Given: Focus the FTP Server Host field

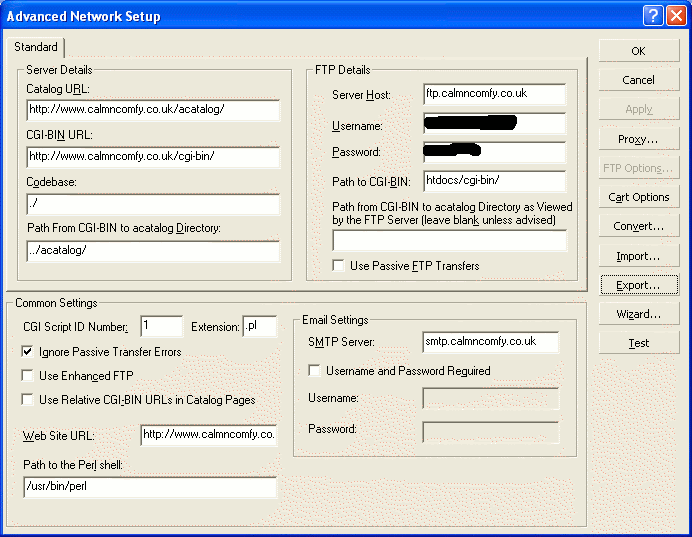Looking at the screenshot, I should click(494, 94).
